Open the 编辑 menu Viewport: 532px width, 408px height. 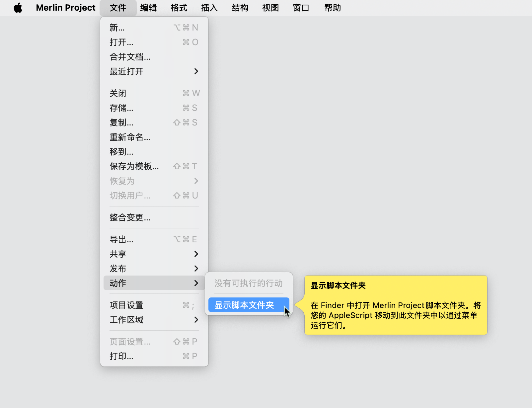point(148,8)
